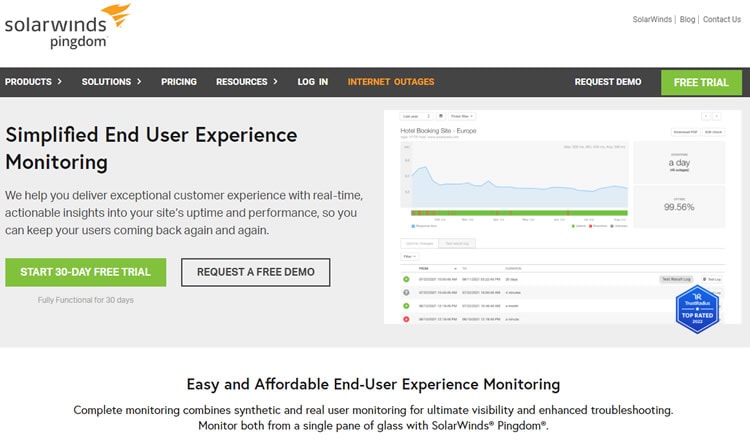
Task: Click the red down-status icon in the log
Action: coord(406,319)
